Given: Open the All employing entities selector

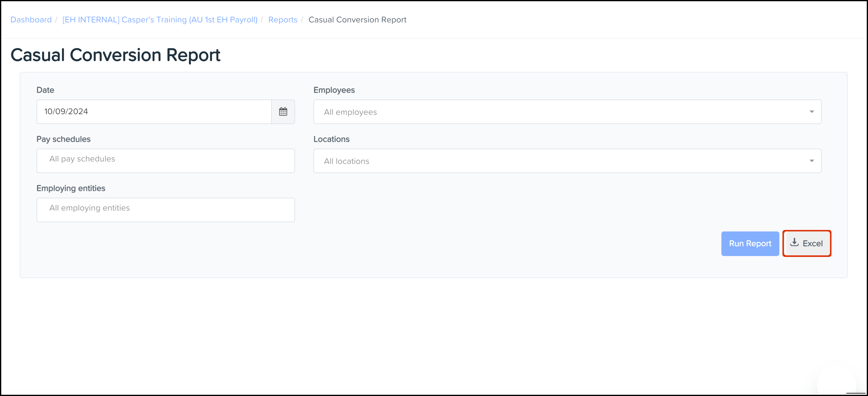Looking at the screenshot, I should point(165,210).
